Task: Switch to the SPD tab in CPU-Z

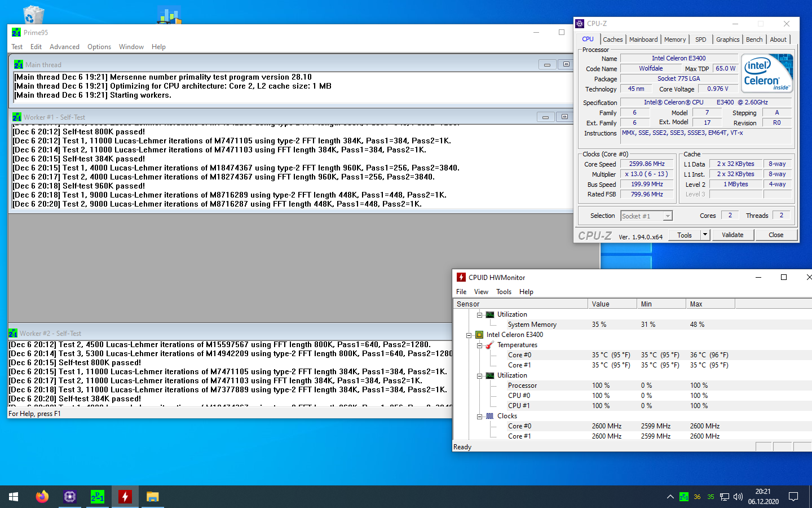Action: pos(701,40)
